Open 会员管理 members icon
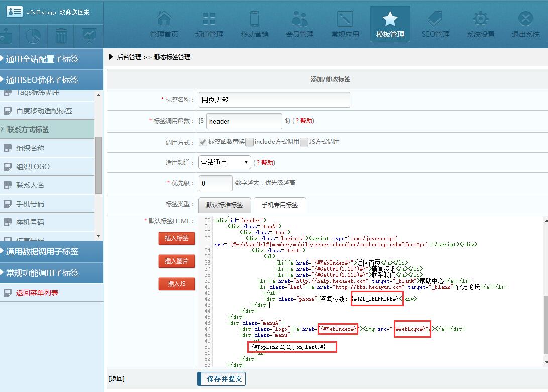Viewport: 548px width, 392px height. 299,19
